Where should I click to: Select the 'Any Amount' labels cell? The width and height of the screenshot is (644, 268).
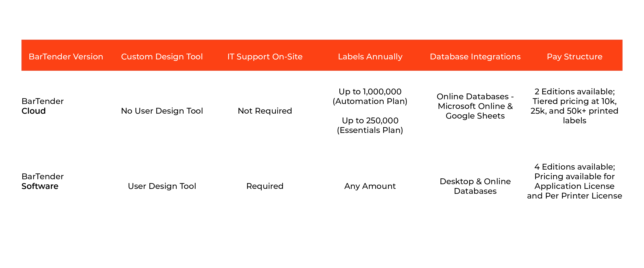370,186
